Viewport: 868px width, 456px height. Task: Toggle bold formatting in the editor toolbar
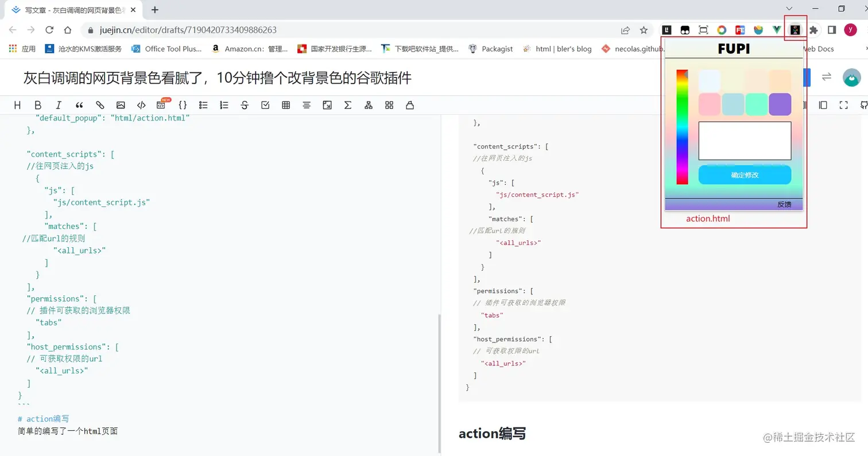[38, 105]
